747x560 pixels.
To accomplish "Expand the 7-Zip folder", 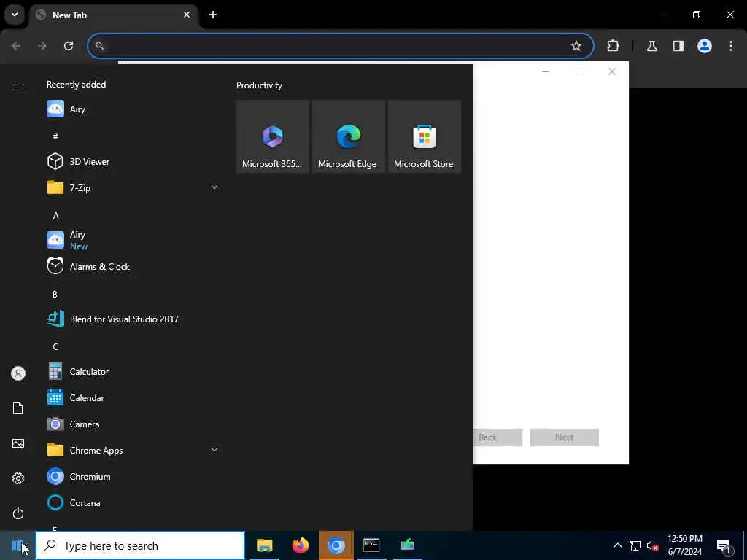I will pos(133,187).
